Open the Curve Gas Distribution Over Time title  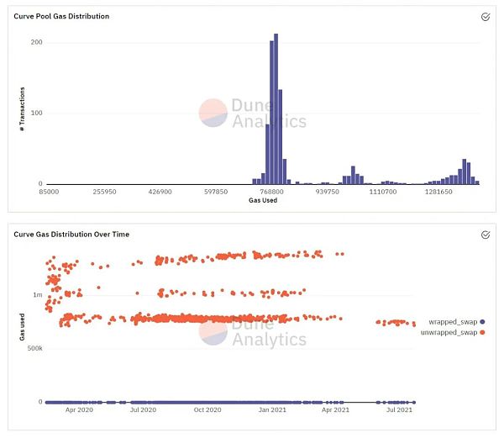point(71,234)
